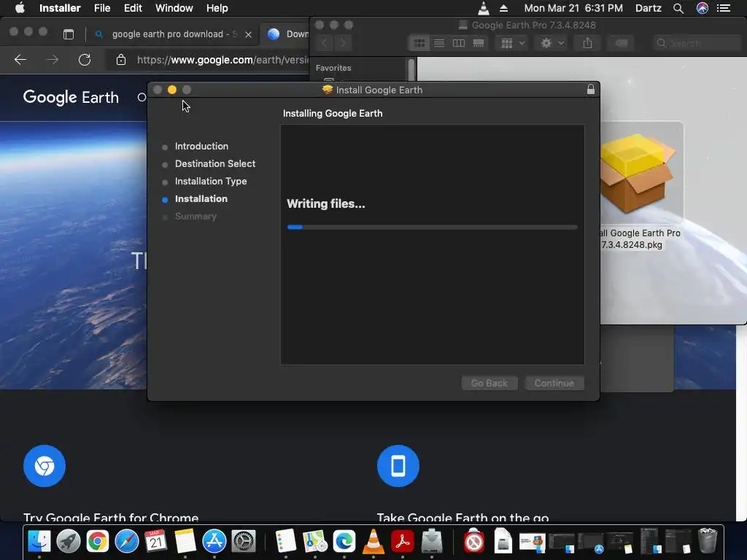
Task: Click the lock icon in installer title bar
Action: click(x=591, y=90)
